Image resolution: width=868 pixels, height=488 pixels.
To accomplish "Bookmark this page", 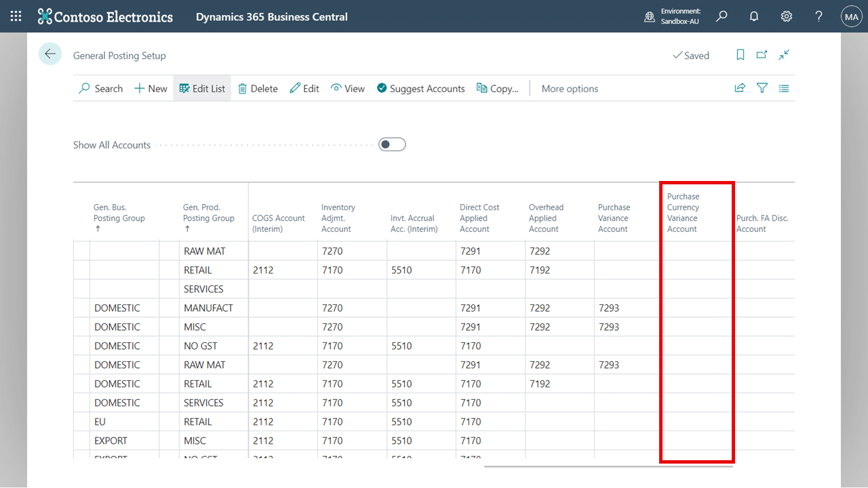I will (x=741, y=55).
